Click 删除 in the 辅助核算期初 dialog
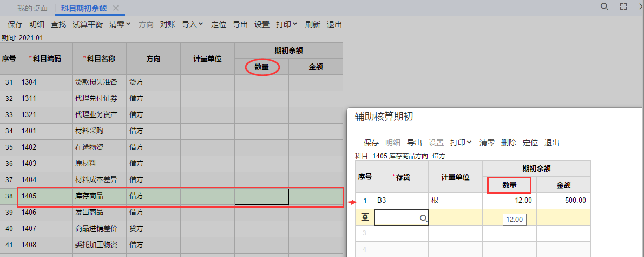Image resolution: width=644 pixels, height=257 pixels. point(509,143)
